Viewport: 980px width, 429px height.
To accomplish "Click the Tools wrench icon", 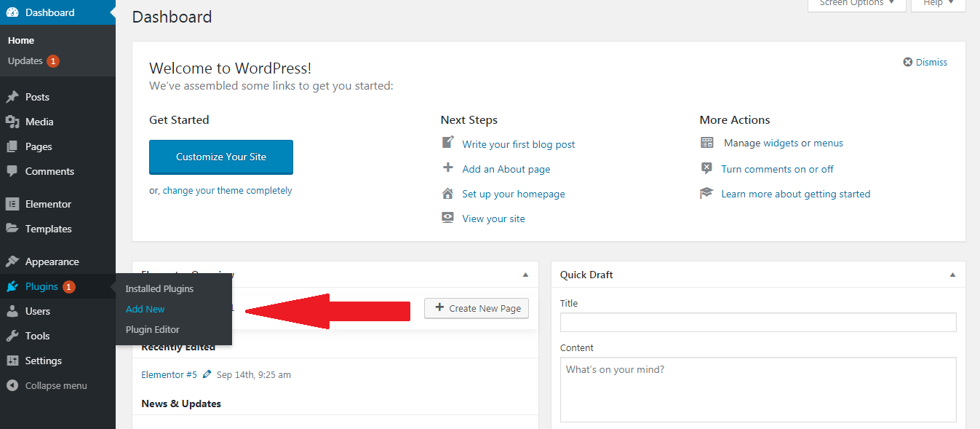I will coord(12,336).
